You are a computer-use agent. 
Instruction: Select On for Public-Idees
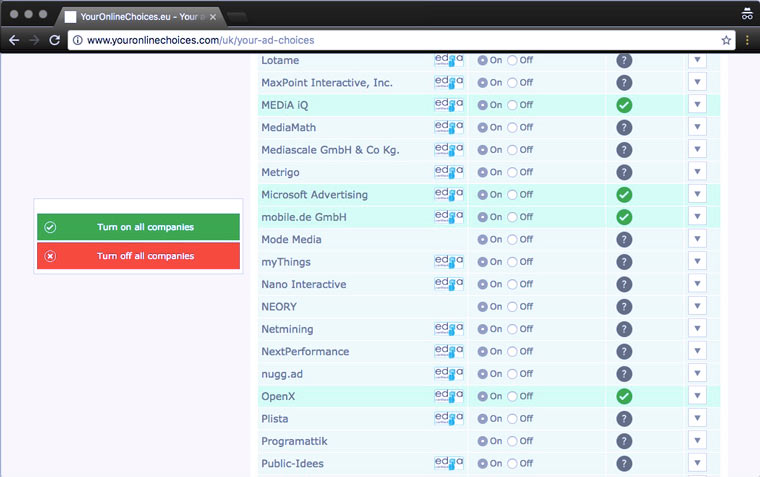click(x=482, y=463)
